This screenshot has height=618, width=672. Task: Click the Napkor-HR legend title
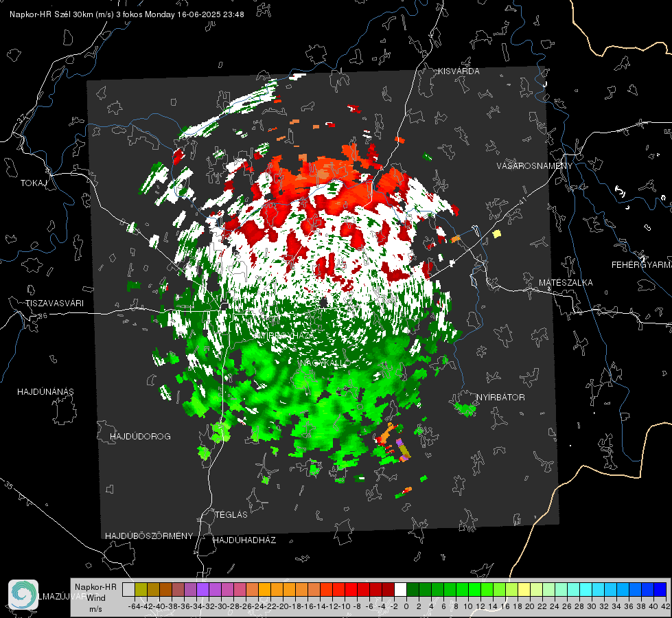click(x=95, y=586)
